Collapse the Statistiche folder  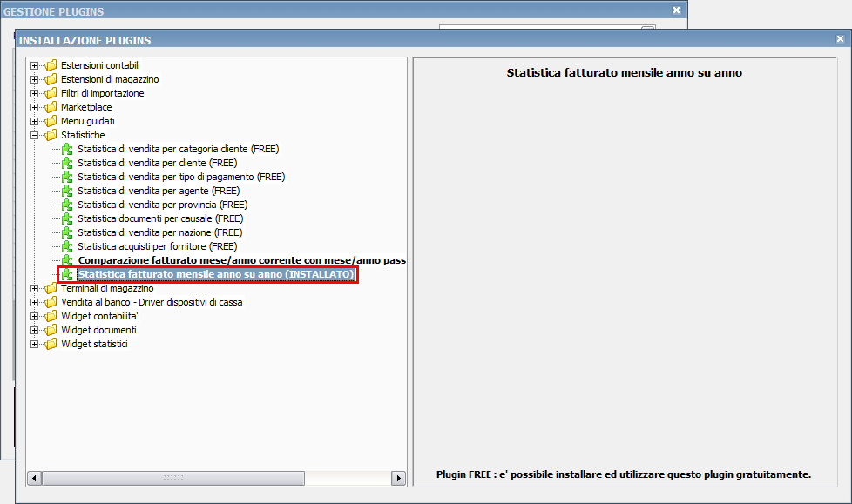pyautogui.click(x=34, y=135)
